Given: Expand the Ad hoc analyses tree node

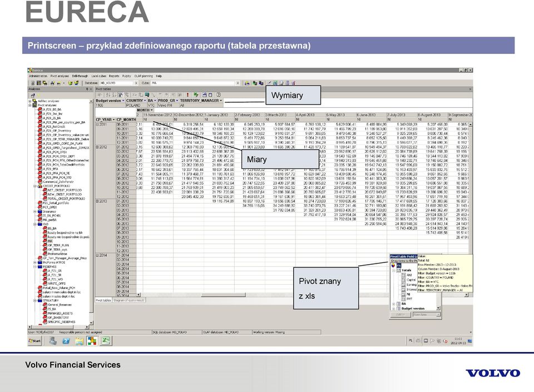Looking at the screenshot, I should point(30,101).
